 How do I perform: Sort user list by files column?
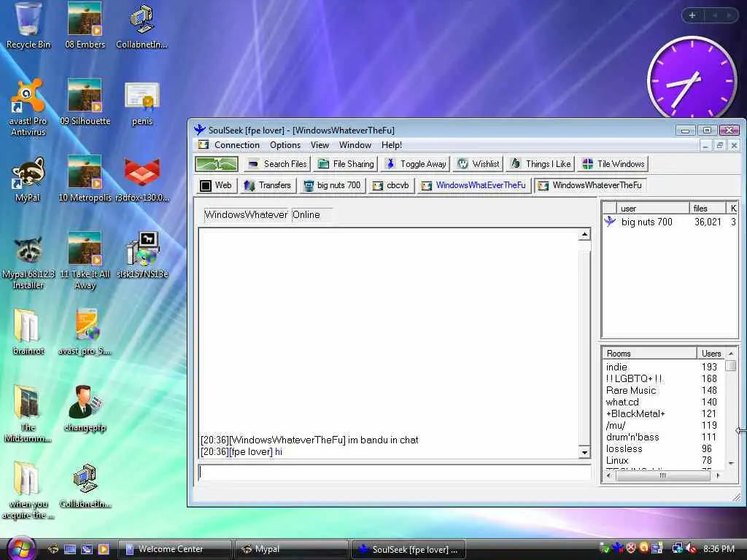pos(707,208)
